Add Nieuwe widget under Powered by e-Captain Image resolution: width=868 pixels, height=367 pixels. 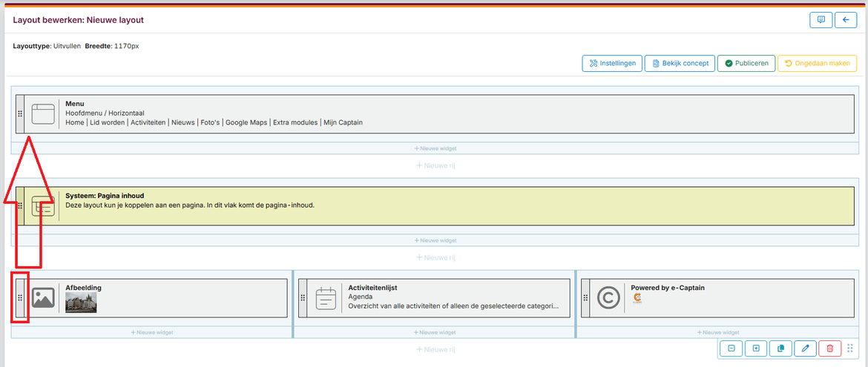(717, 332)
